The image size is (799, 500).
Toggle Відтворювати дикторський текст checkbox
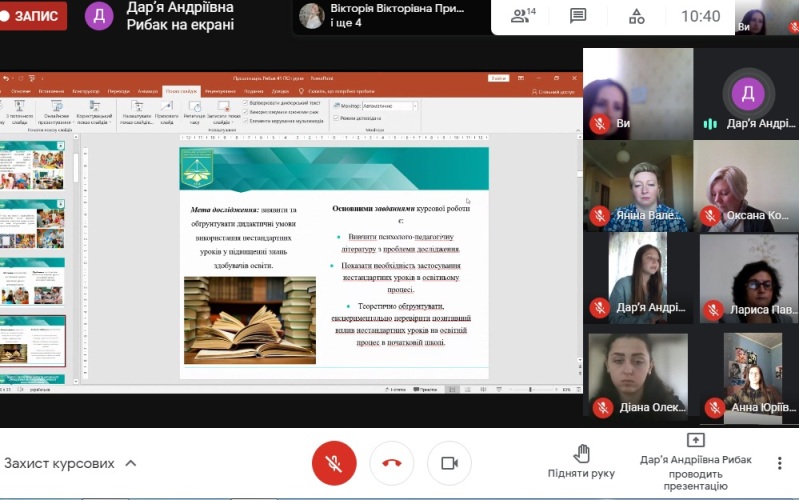(245, 103)
